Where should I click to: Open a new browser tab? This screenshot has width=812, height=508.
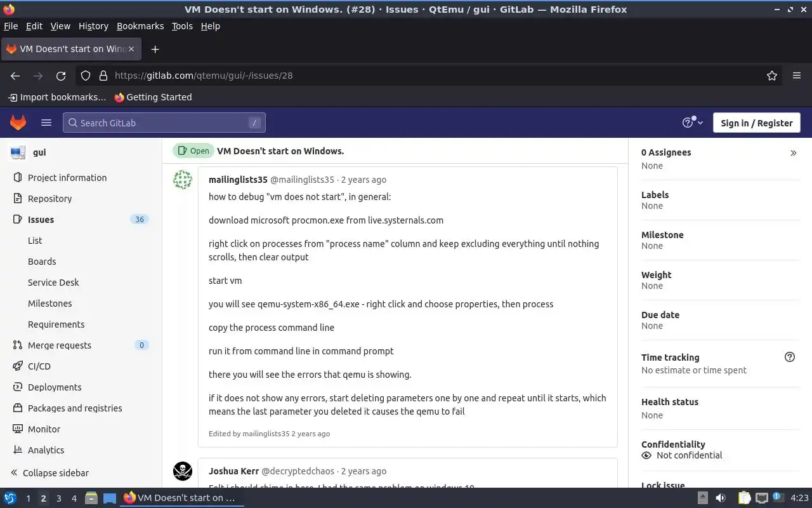tap(155, 49)
